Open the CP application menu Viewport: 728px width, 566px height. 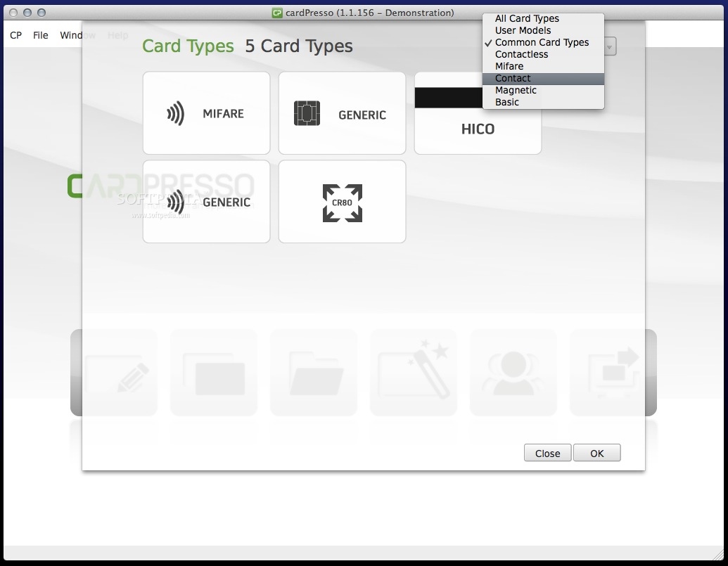15,35
